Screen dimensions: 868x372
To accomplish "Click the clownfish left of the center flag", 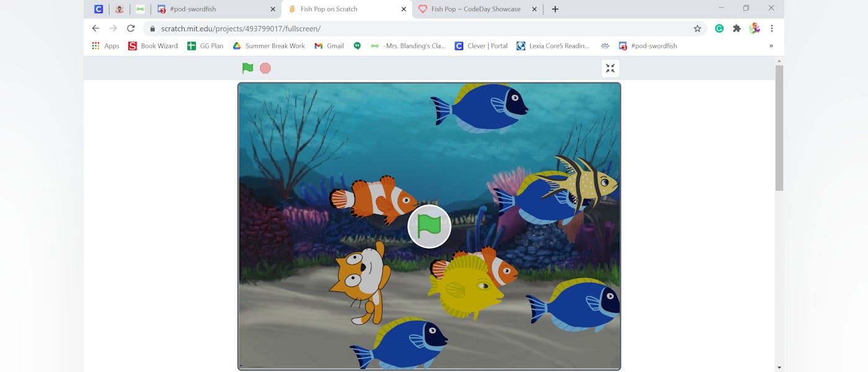I will click(x=373, y=199).
